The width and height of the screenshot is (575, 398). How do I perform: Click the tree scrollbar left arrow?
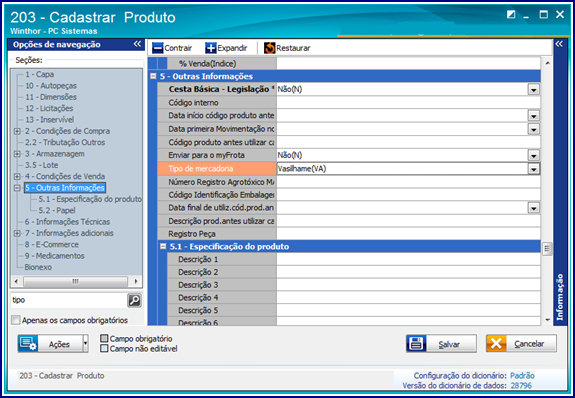[16, 282]
